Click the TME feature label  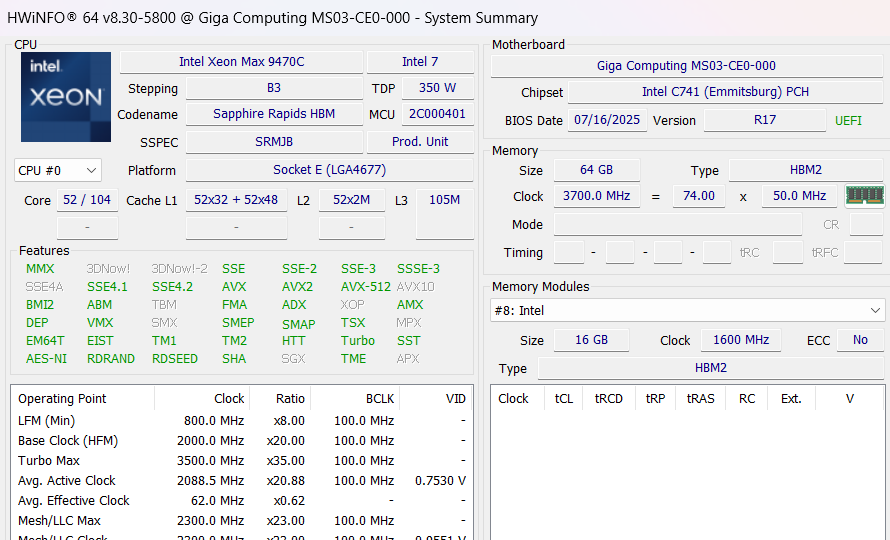pos(354,359)
